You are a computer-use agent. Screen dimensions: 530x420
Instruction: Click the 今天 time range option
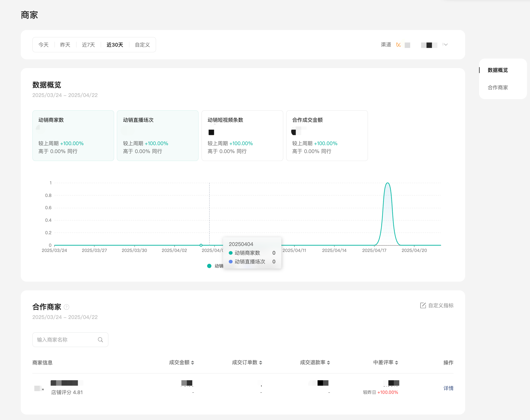[43, 45]
